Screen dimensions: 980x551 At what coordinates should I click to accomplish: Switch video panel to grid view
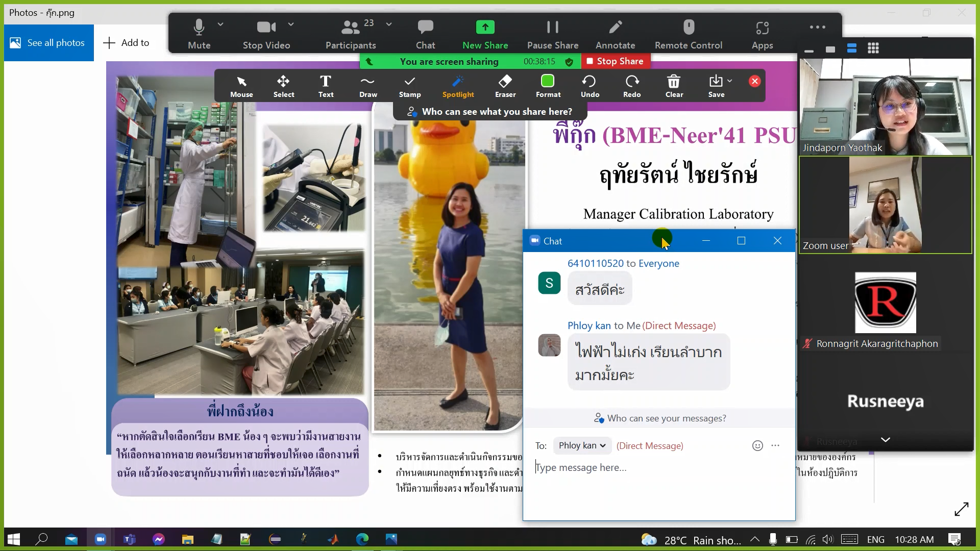[x=873, y=48]
